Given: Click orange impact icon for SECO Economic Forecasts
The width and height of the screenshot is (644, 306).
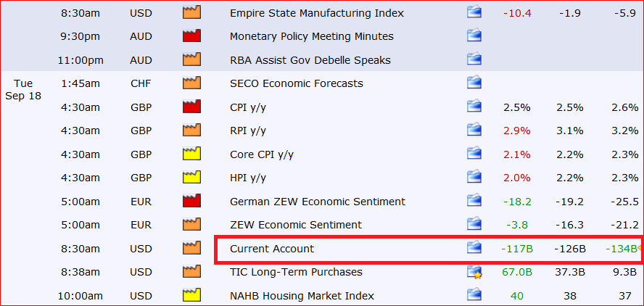Looking at the screenshot, I should pos(191,83).
